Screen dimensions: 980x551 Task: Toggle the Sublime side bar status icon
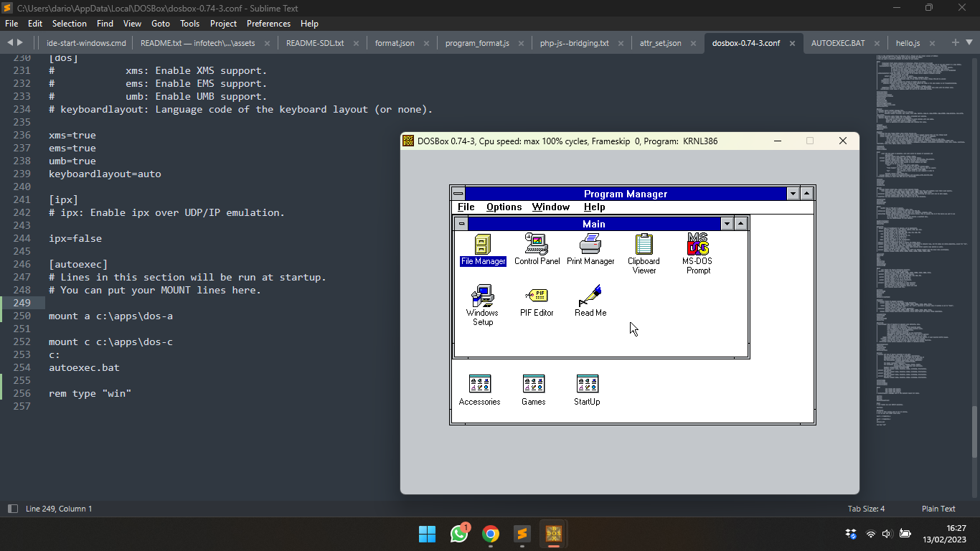point(12,509)
